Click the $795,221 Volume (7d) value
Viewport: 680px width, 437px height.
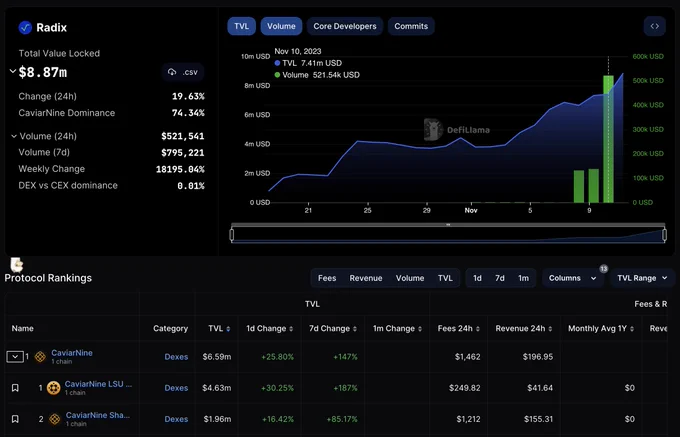point(183,153)
